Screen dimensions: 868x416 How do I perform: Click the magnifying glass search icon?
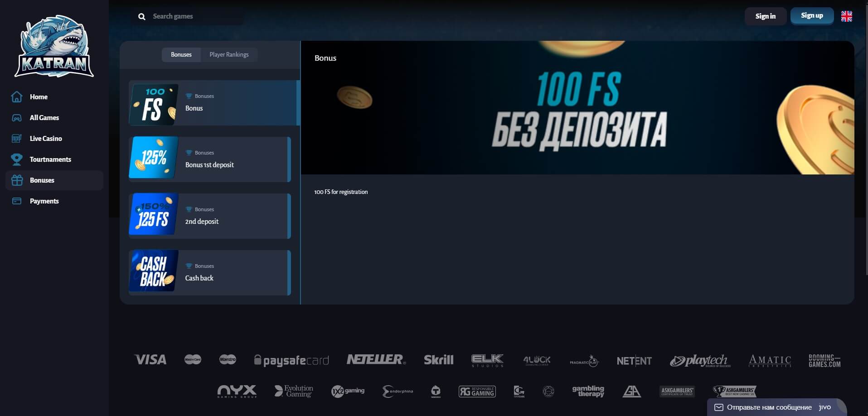pyautogui.click(x=142, y=16)
